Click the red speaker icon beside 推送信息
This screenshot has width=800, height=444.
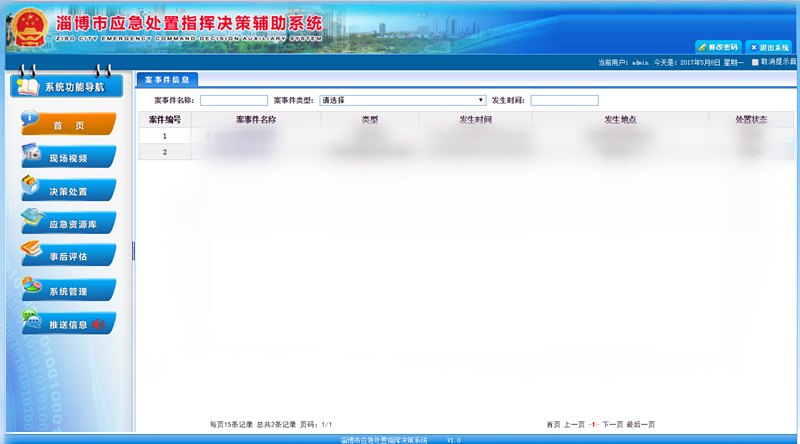click(98, 324)
